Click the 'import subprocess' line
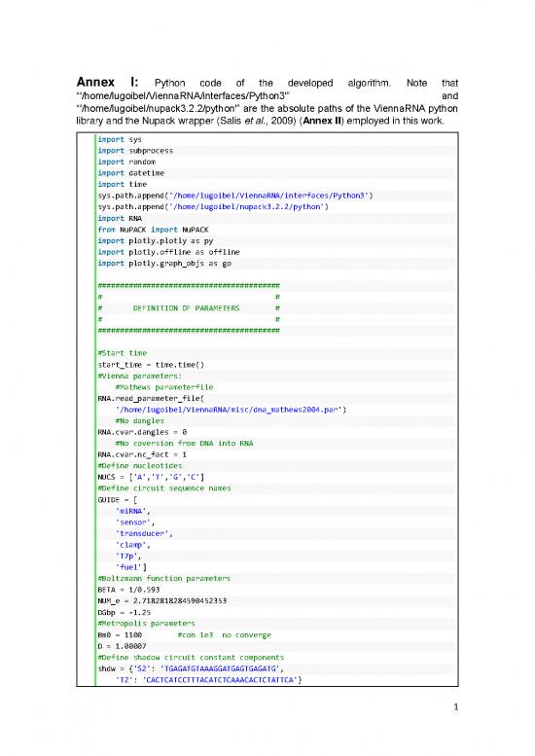 tap(135, 151)
